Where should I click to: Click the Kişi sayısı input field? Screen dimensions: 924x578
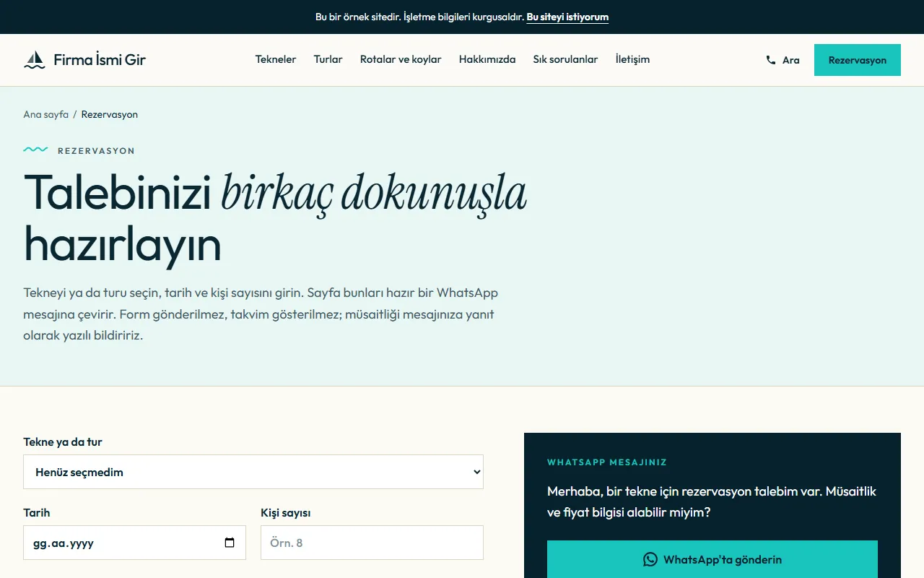tap(372, 543)
